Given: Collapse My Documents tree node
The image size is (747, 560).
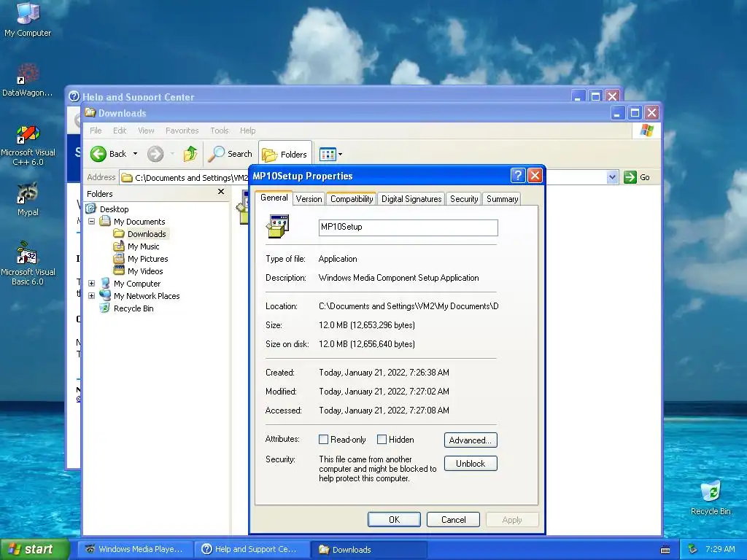Looking at the screenshot, I should click(x=91, y=222).
